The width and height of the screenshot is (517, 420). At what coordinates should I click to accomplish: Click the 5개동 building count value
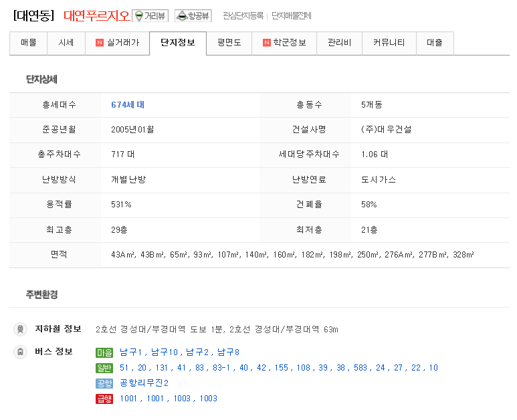(372, 105)
